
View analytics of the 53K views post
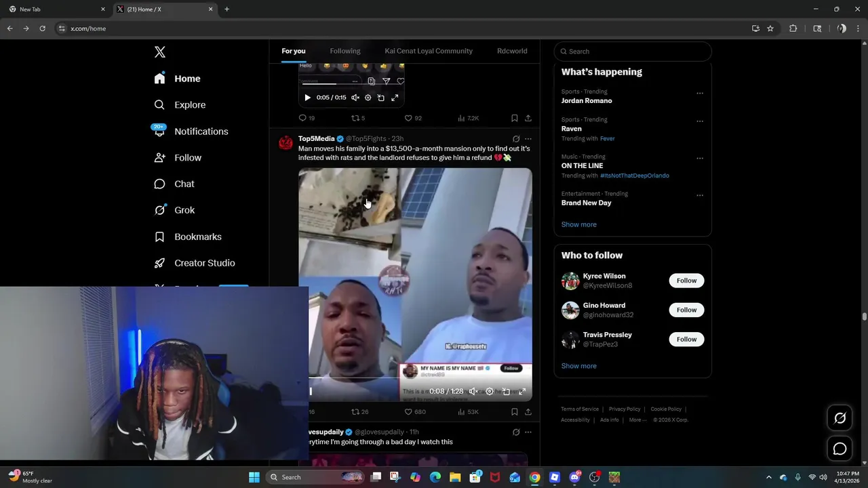pos(468,411)
